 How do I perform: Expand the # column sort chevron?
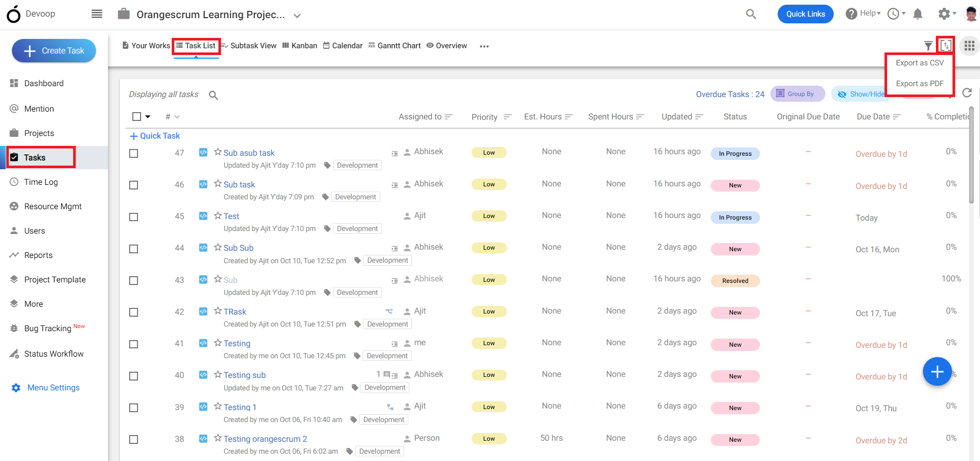177,117
